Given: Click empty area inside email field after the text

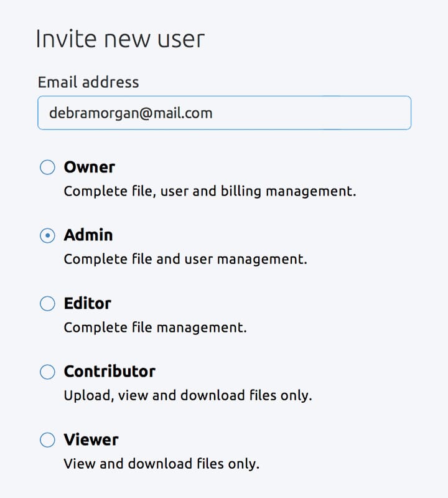Looking at the screenshot, I should [x=311, y=113].
